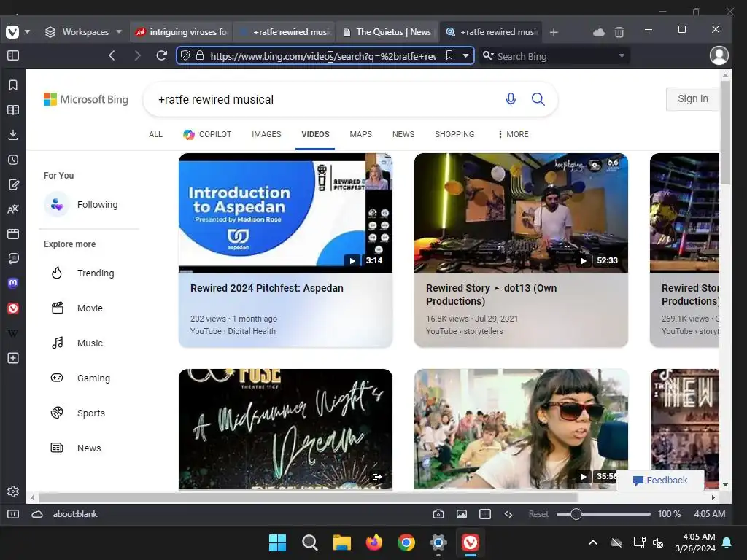Open synced tabs cloud icon
The height and width of the screenshot is (560, 747).
pos(599,32)
